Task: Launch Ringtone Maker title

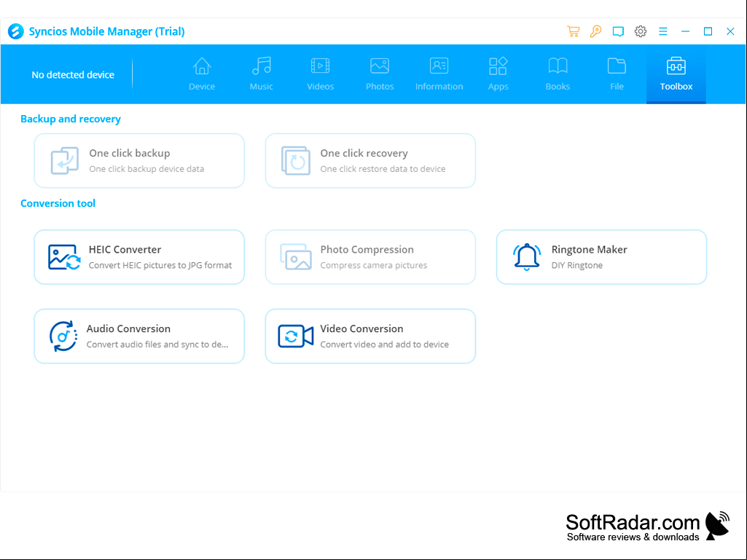Action: pyautogui.click(x=590, y=250)
